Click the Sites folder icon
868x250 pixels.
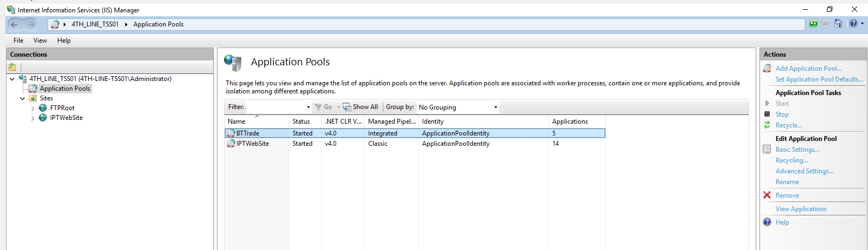33,98
